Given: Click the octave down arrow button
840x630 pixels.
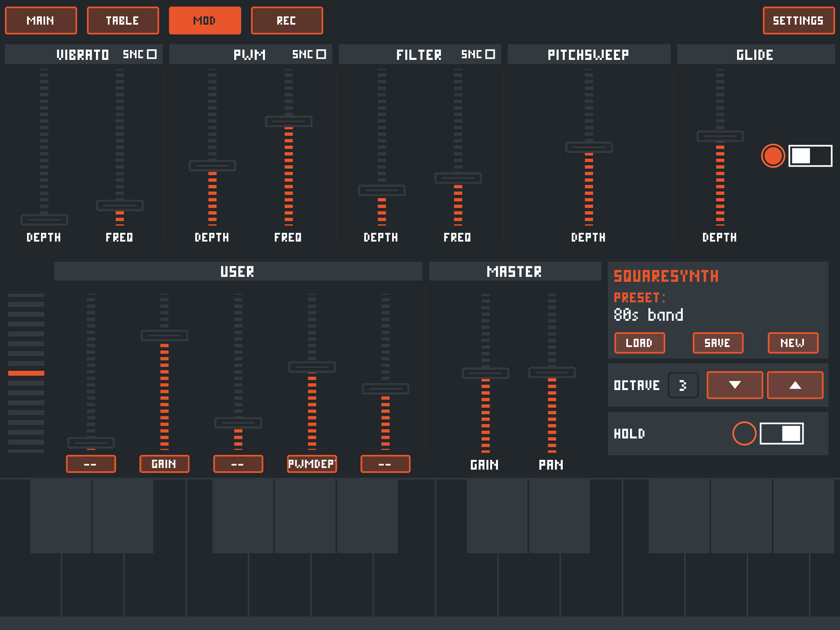Looking at the screenshot, I should (735, 385).
